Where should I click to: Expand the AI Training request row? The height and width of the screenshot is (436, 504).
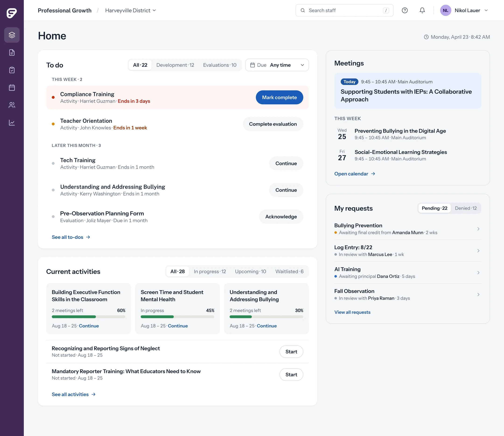408,273
